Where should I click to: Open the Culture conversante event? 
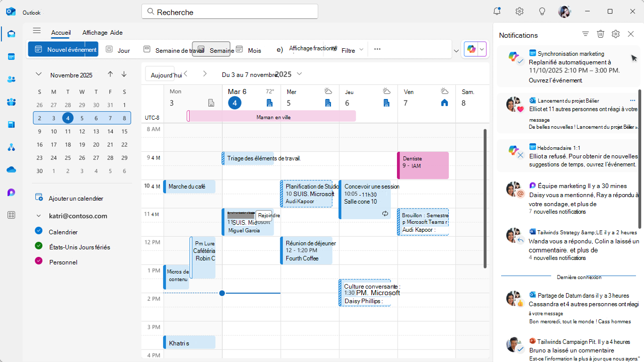365,293
